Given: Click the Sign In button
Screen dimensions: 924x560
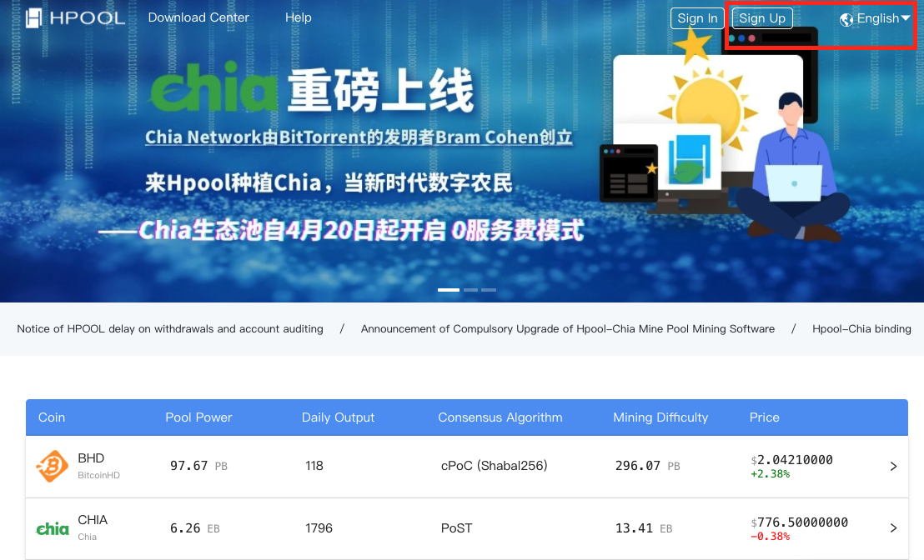Looking at the screenshot, I should (x=697, y=18).
